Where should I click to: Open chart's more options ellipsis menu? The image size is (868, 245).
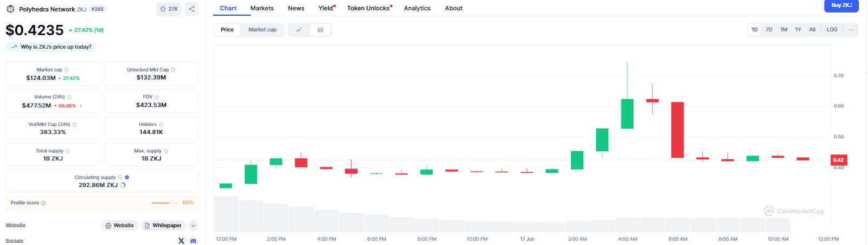851,30
